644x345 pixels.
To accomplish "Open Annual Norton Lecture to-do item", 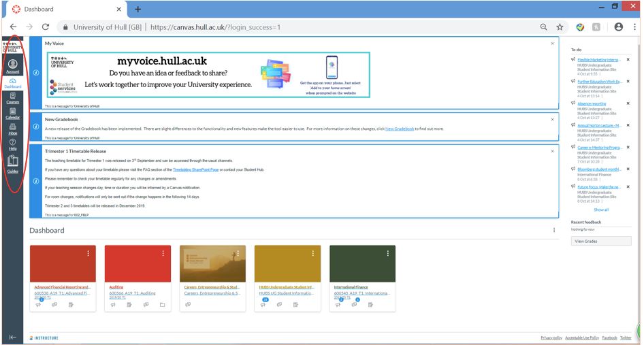I will click(x=599, y=125).
